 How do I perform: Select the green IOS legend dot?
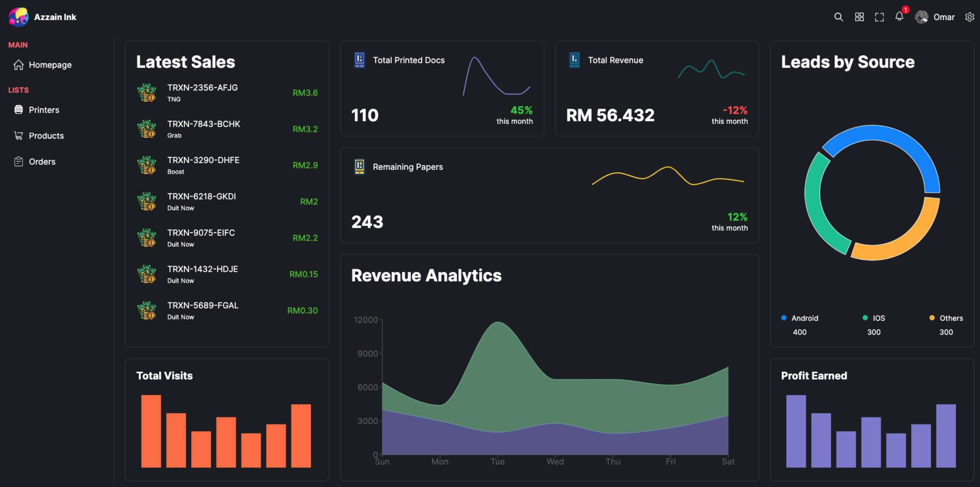865,317
